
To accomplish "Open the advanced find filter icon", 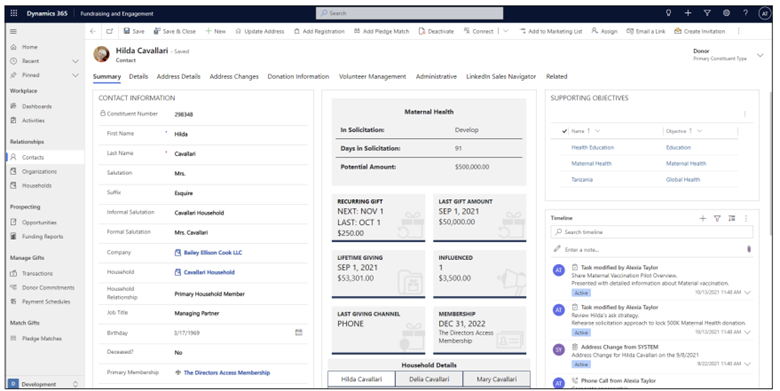I will (x=707, y=13).
